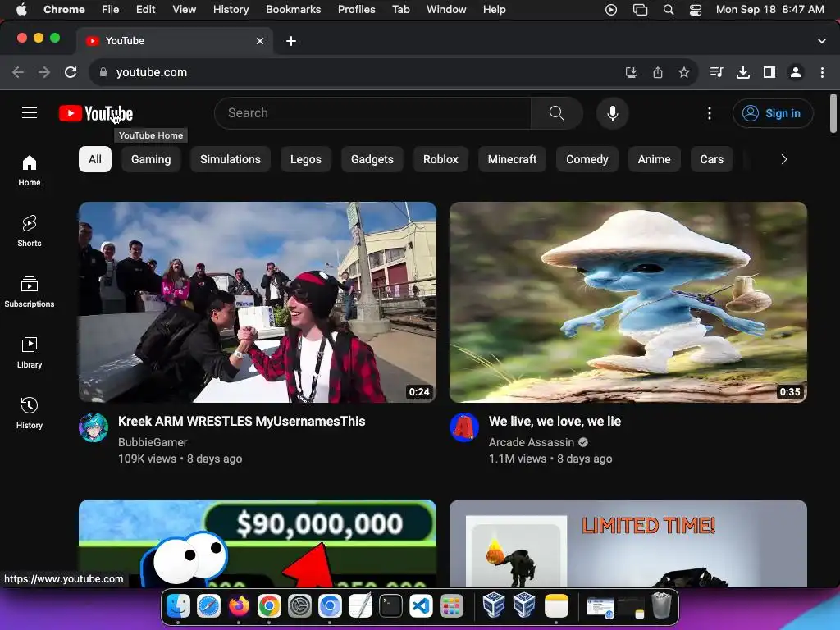Image resolution: width=840 pixels, height=630 pixels.
Task: Select the Legos filter chip
Action: [306, 160]
